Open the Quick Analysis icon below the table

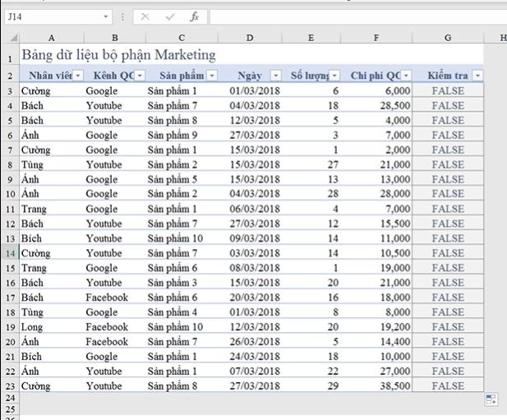coord(491,399)
